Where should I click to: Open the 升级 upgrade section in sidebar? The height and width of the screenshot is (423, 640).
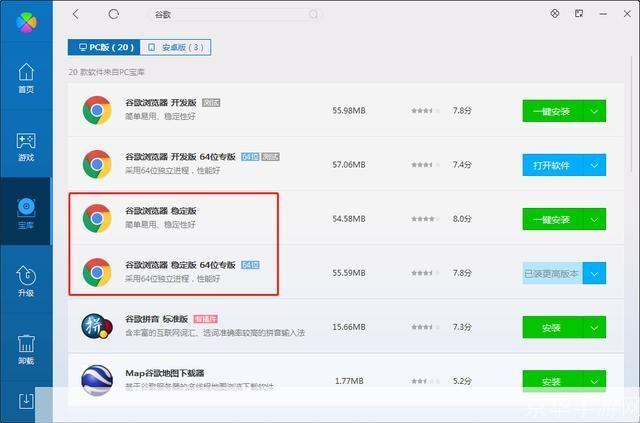coord(26,281)
